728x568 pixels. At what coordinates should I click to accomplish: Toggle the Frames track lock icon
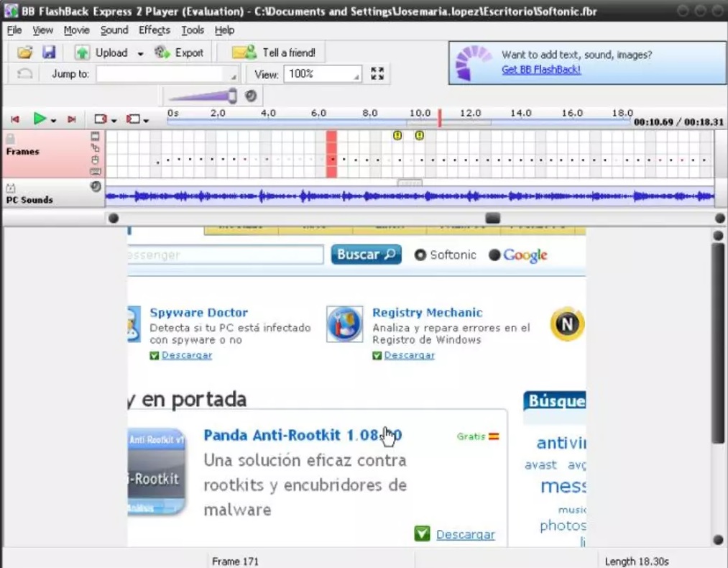click(x=10, y=138)
